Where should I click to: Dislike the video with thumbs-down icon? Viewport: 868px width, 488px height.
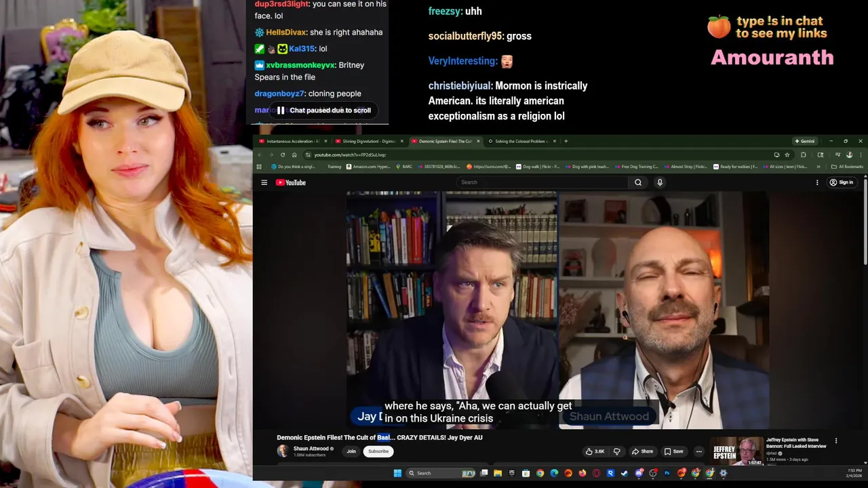(x=617, y=451)
